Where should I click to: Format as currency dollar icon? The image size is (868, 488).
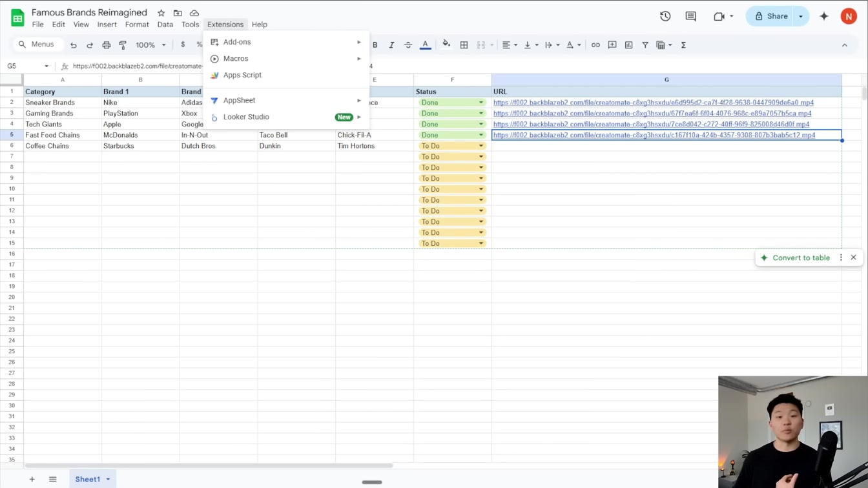click(x=183, y=45)
